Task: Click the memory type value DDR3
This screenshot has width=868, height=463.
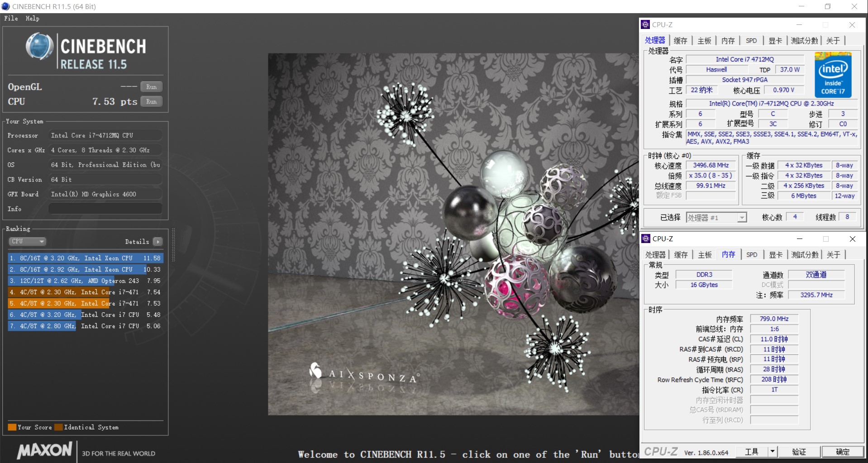Action: [x=704, y=274]
